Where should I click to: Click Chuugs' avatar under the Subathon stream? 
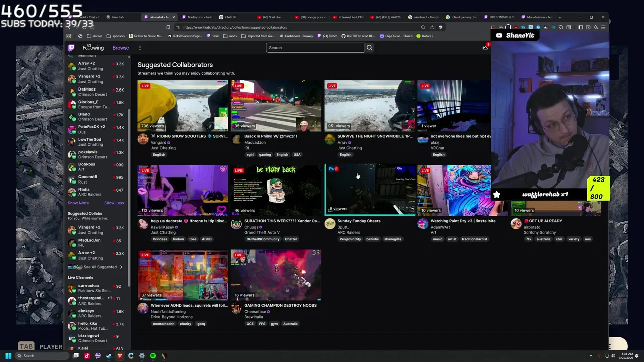(x=236, y=224)
